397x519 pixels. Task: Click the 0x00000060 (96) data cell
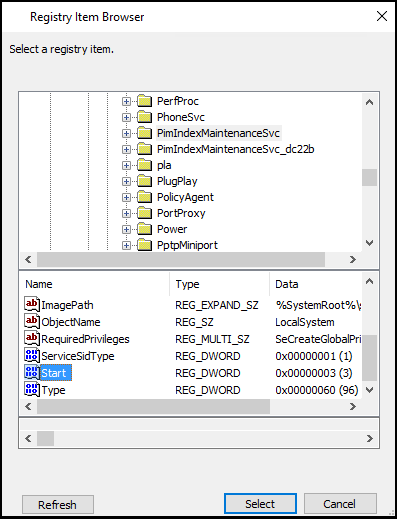317,390
